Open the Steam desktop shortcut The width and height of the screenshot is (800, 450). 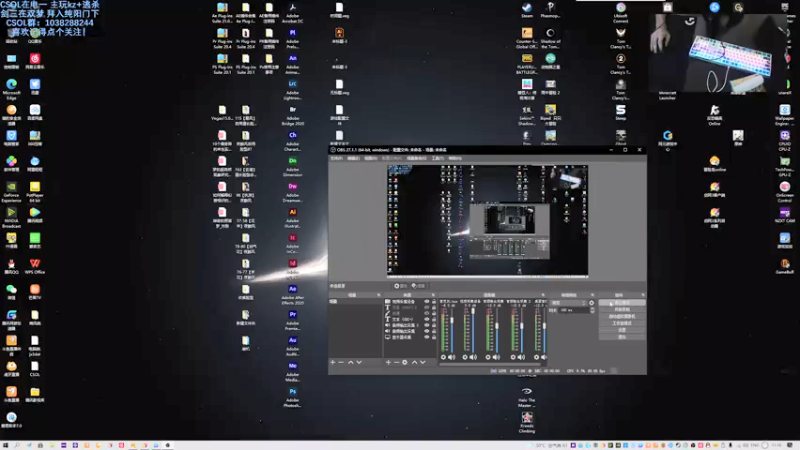pos(527,8)
